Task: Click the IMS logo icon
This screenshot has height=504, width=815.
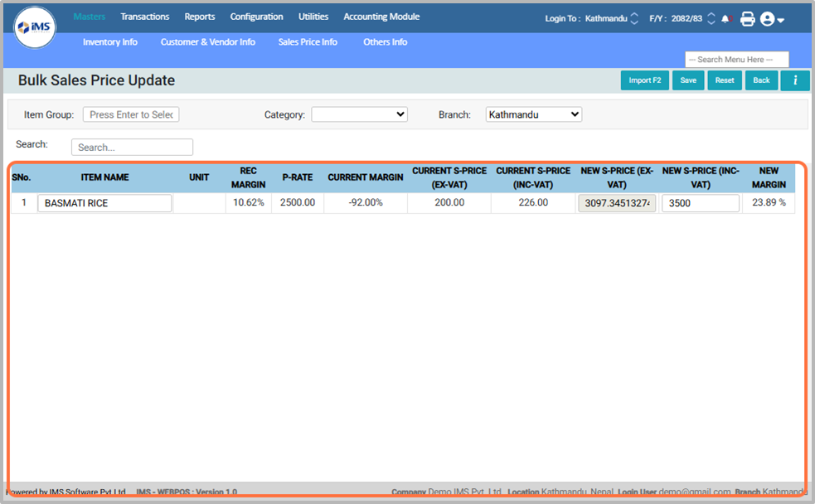Action: point(36,27)
